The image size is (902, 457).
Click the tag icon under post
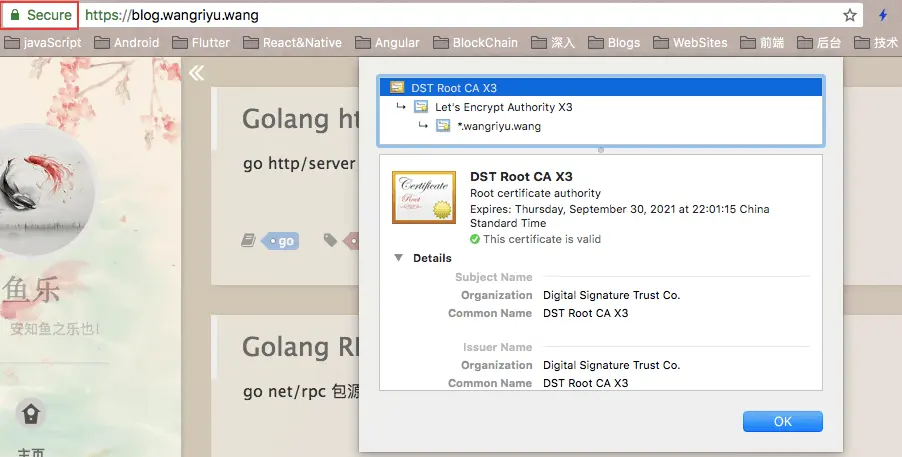pyautogui.click(x=330, y=239)
